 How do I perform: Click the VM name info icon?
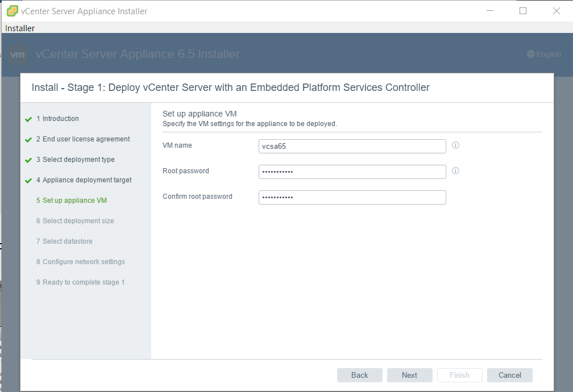(455, 145)
